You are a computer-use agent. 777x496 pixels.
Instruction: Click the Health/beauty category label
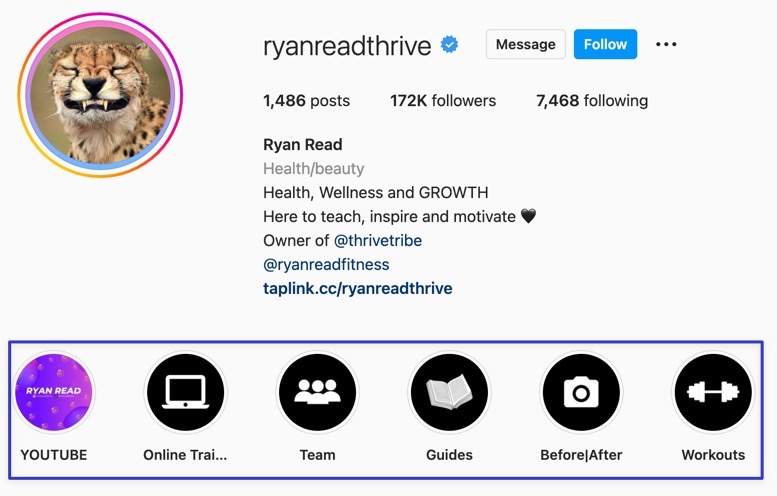pyautogui.click(x=314, y=168)
